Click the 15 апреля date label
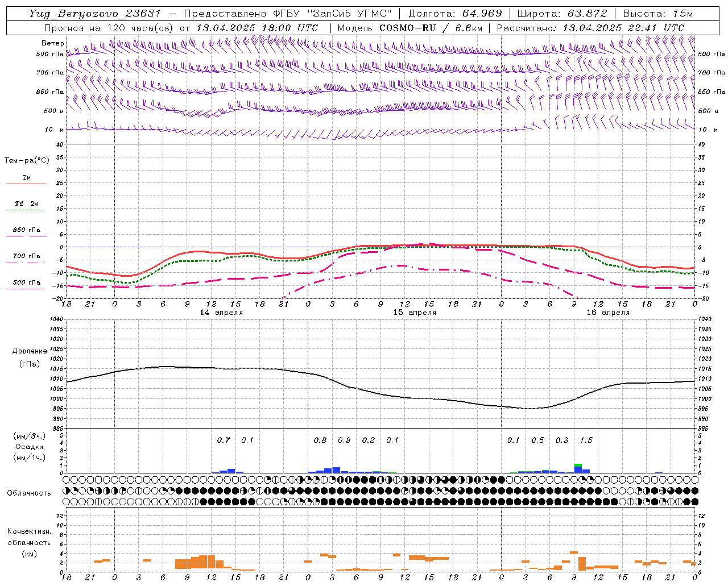 point(415,313)
